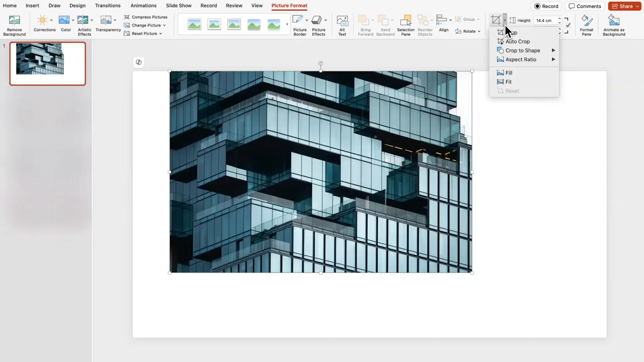Expand the Corrections dropdown arrow
The width and height of the screenshot is (644, 362).
[x=51, y=20]
